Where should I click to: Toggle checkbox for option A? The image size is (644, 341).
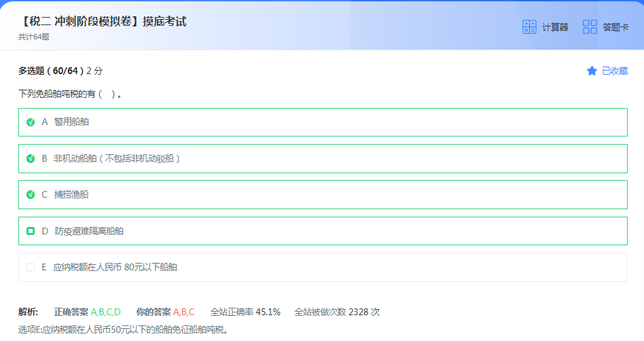tap(31, 122)
